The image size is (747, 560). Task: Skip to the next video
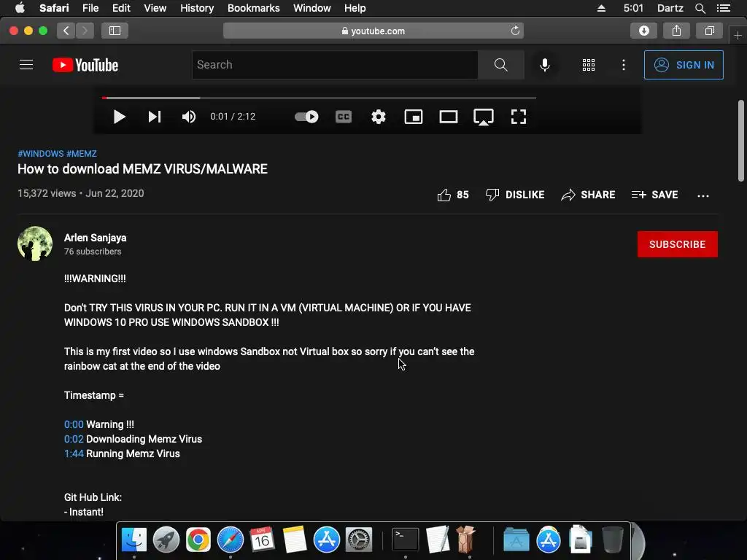click(155, 117)
